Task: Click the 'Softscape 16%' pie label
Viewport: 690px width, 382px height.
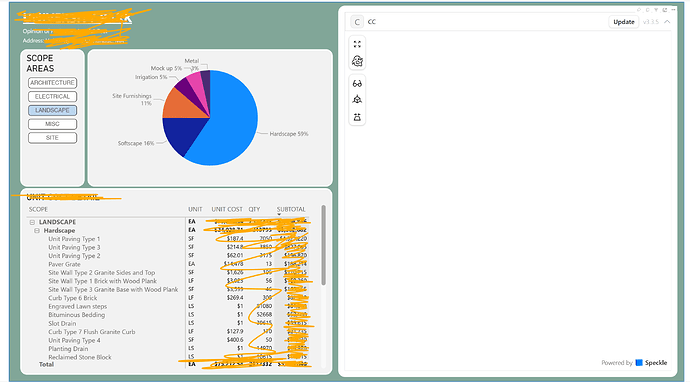Action: pos(136,143)
